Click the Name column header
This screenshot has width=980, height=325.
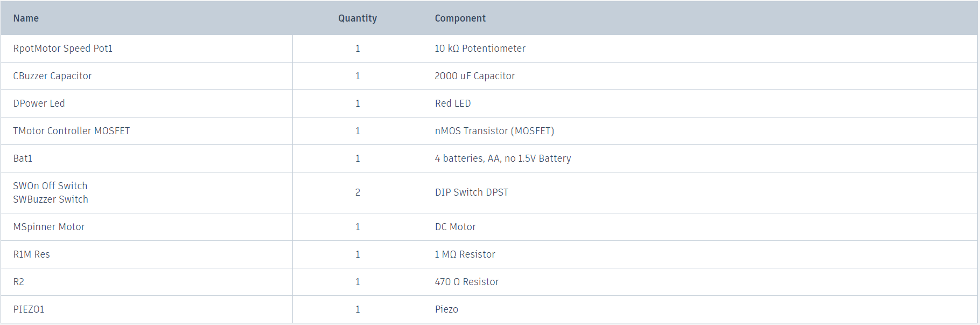[x=26, y=18]
